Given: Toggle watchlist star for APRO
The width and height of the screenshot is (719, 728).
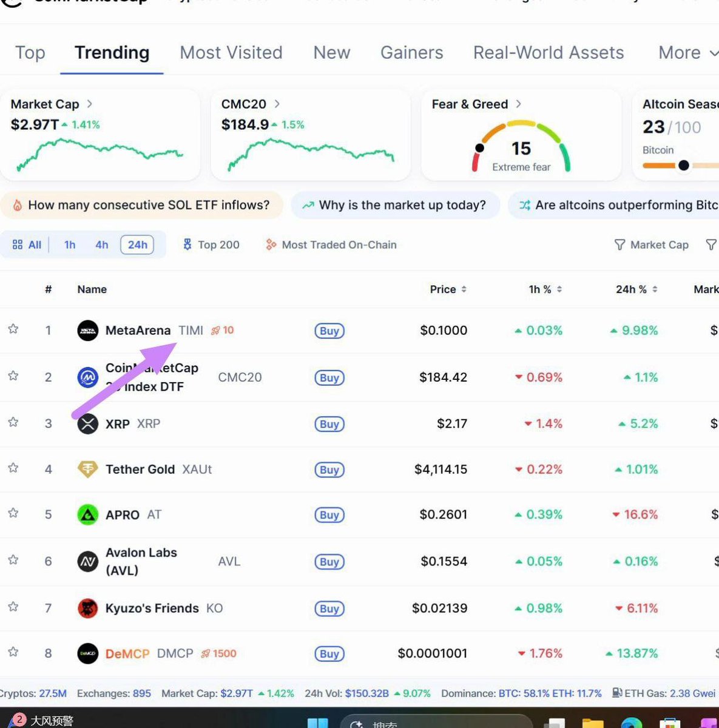Looking at the screenshot, I should (x=13, y=513).
